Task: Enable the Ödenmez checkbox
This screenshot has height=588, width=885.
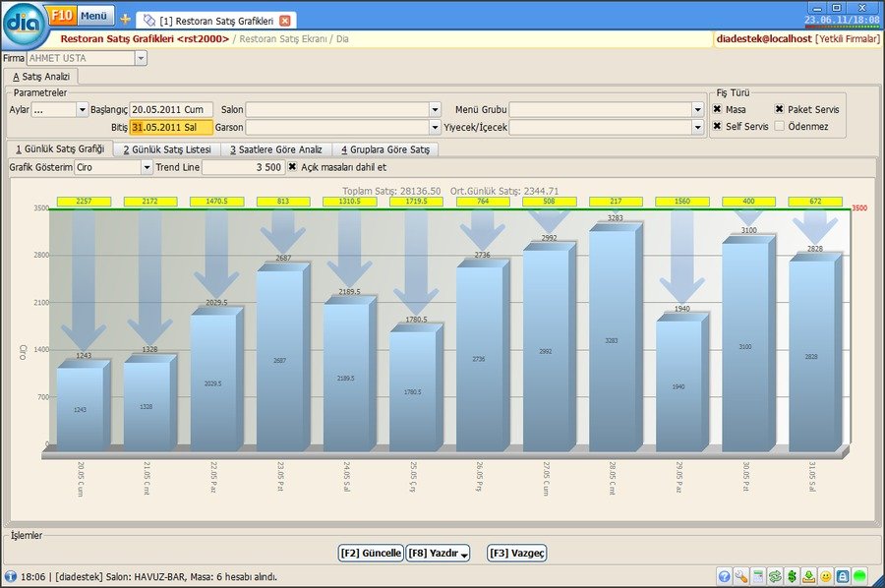Action: tap(780, 126)
